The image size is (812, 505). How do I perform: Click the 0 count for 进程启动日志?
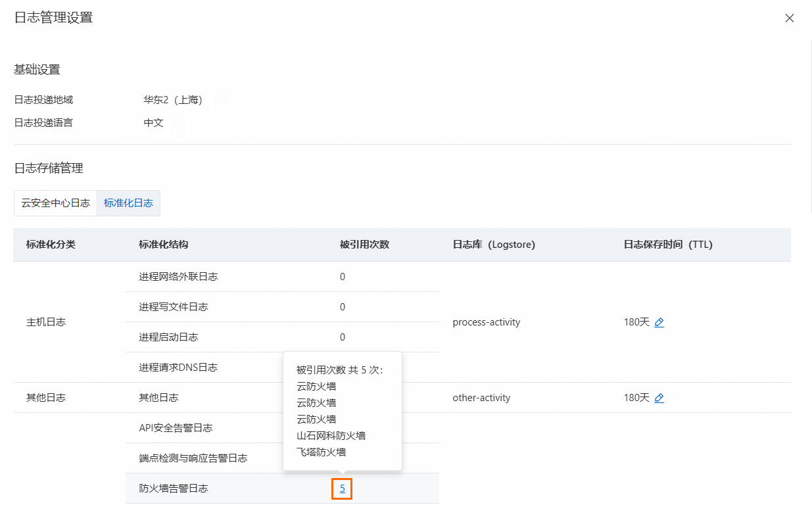(343, 337)
